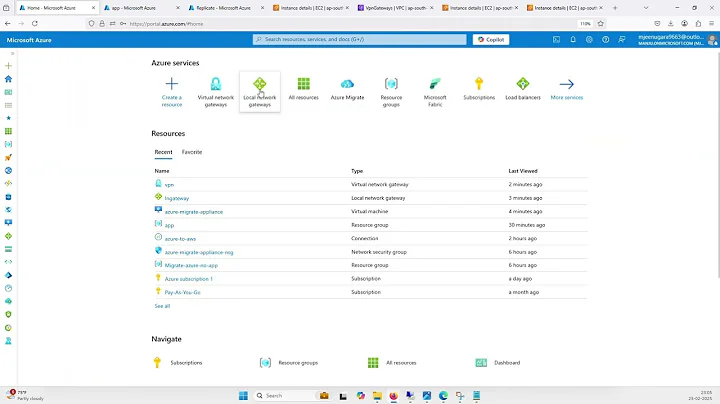Image resolution: width=720 pixels, height=404 pixels.
Task: Click the Name column header
Action: point(162,171)
